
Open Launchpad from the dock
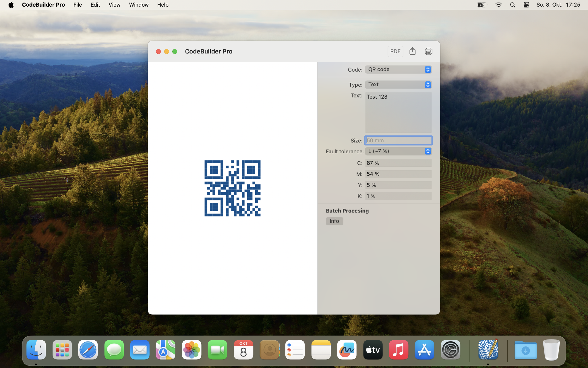[x=62, y=350]
